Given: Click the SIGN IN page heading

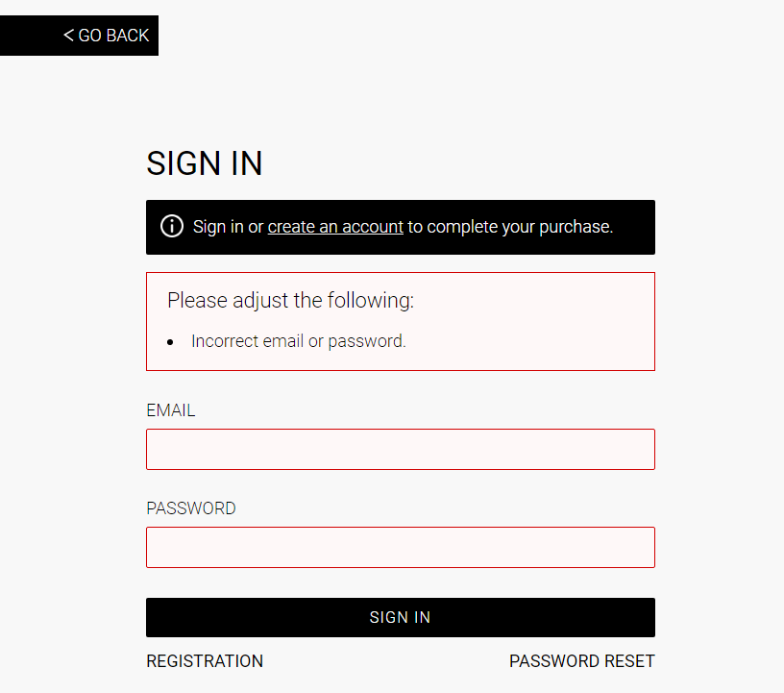Looking at the screenshot, I should point(205,163).
